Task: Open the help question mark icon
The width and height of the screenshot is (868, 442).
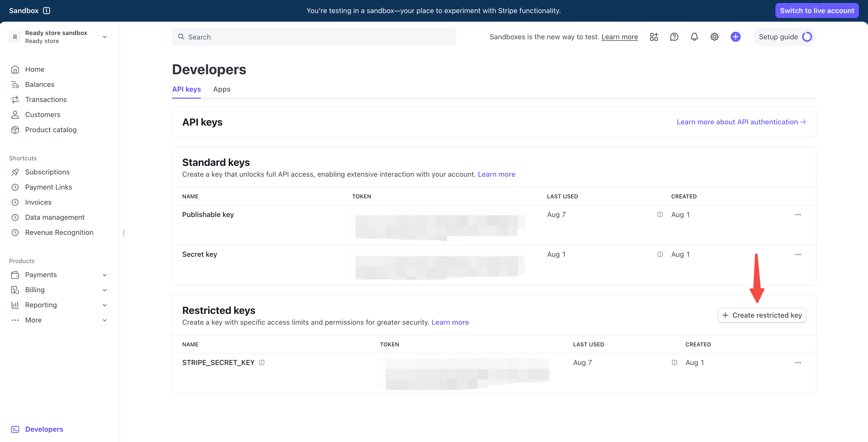Action: (x=674, y=37)
